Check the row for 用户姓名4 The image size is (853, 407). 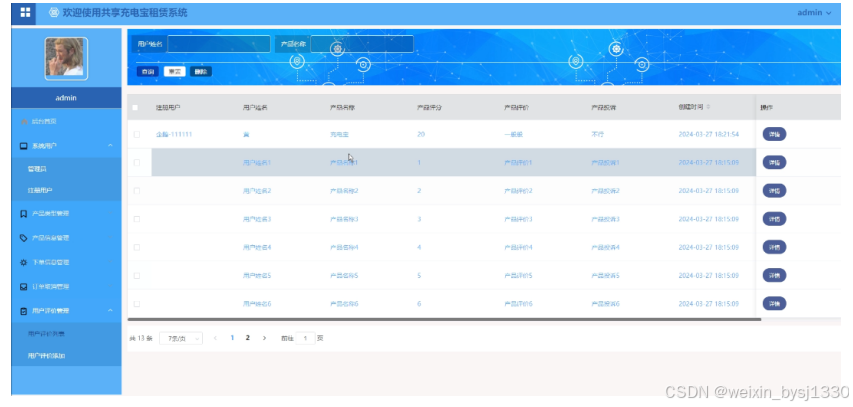tap(137, 248)
